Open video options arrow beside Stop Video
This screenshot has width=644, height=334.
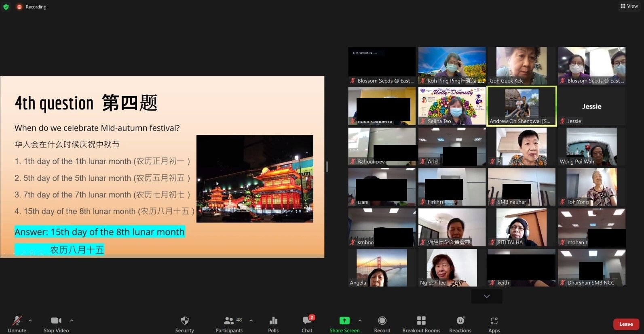(72, 321)
